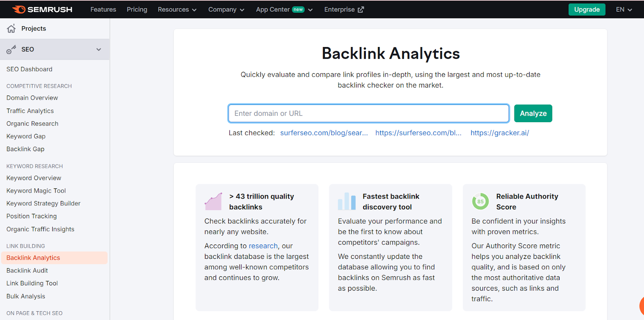Click the blue bar chart icon
Screen dimensions: 644x320
coord(347,201)
